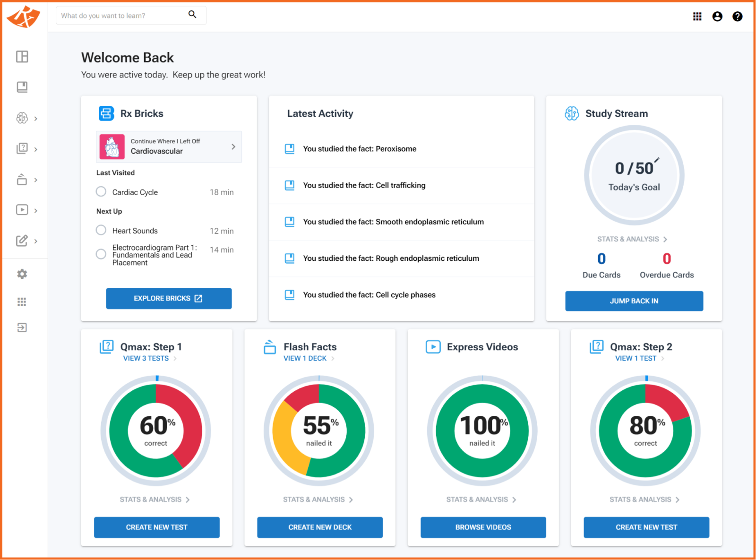
Task: Click the logout icon in sidebar
Action: (22, 327)
